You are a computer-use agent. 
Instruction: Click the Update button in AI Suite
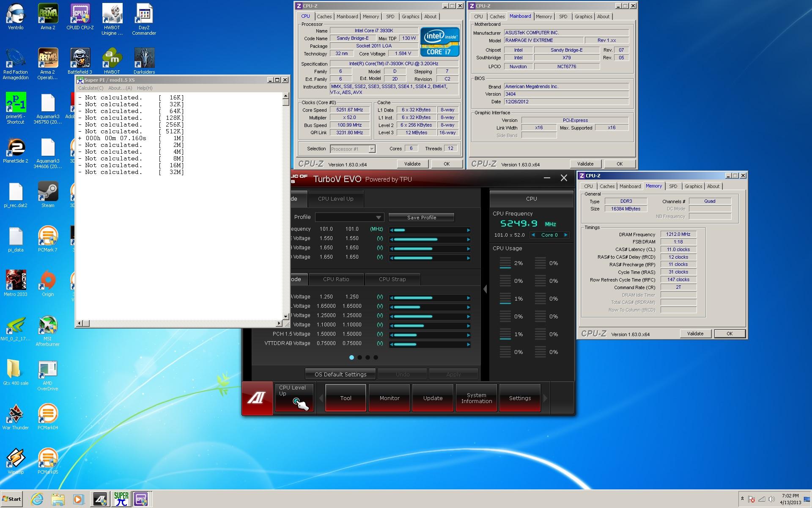(x=433, y=398)
